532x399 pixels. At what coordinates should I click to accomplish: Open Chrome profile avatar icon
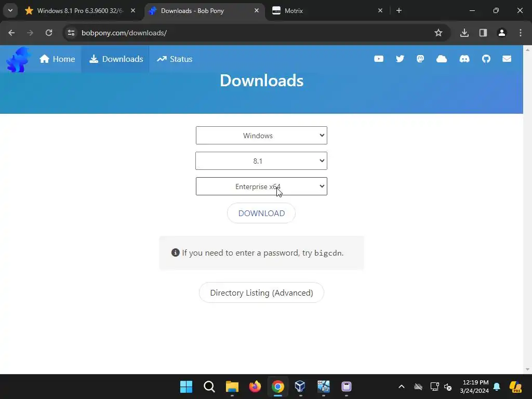coord(502,33)
